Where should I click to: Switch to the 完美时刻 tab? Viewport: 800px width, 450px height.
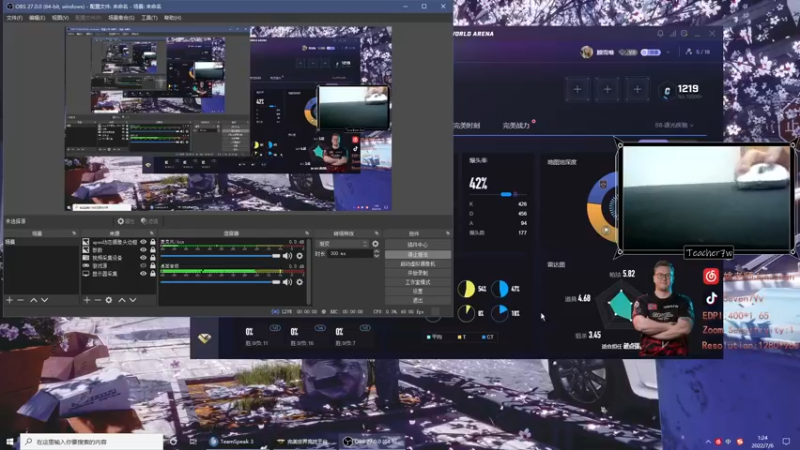466,126
